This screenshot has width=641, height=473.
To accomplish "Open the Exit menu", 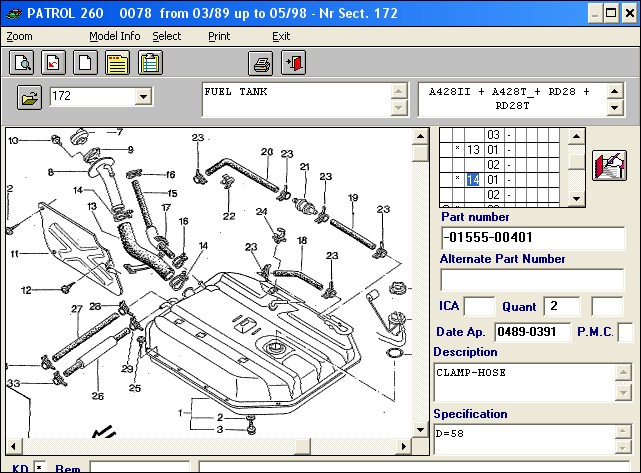I will pos(281,36).
